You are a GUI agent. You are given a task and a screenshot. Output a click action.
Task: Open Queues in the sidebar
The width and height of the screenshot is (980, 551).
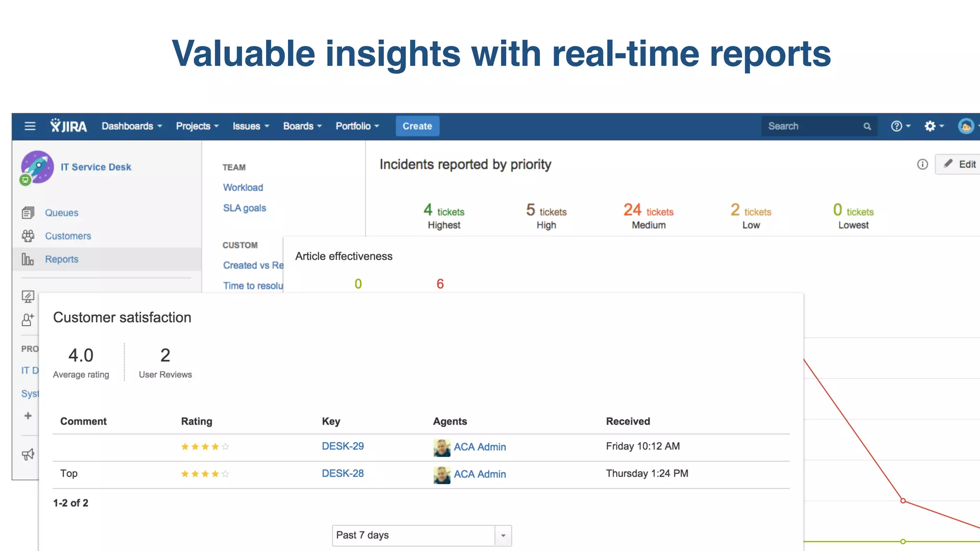[x=62, y=213]
